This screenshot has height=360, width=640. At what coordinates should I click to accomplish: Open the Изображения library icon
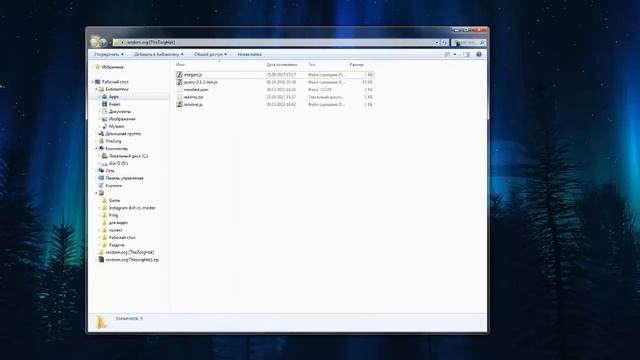pos(104,119)
